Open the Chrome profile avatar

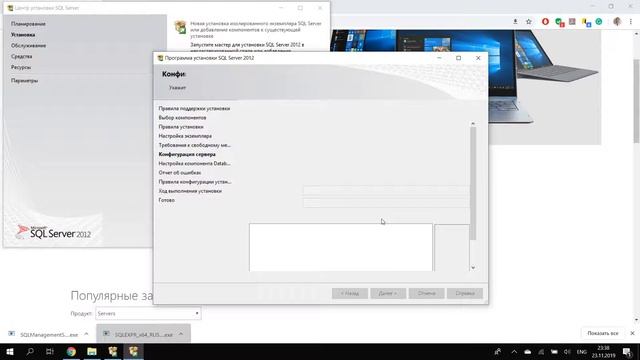(617, 22)
